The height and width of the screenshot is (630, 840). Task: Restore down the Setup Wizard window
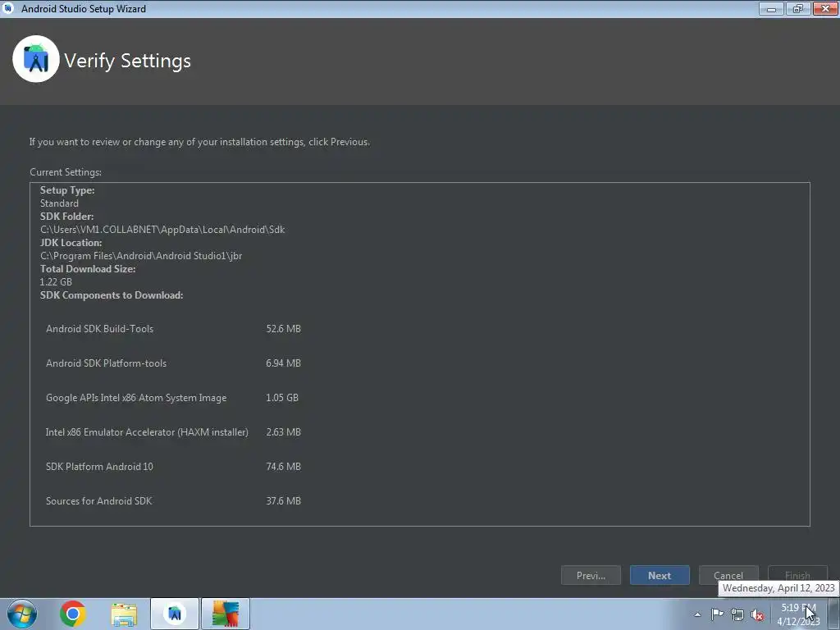click(798, 8)
